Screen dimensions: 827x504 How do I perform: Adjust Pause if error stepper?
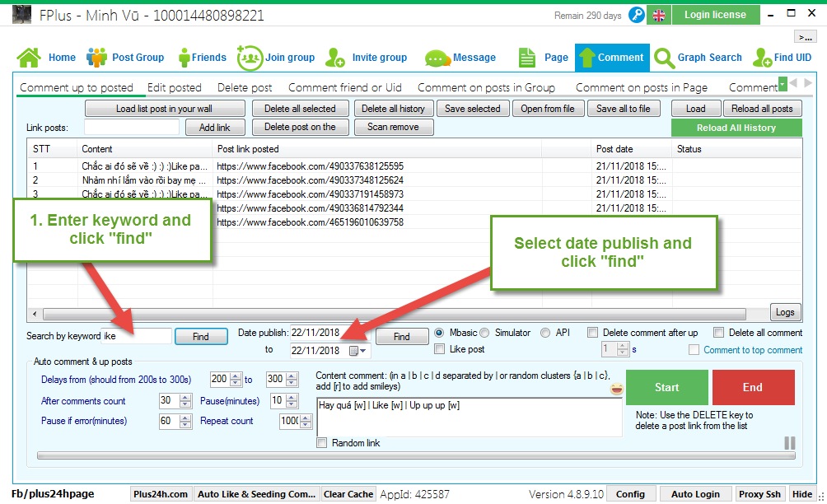(x=185, y=421)
